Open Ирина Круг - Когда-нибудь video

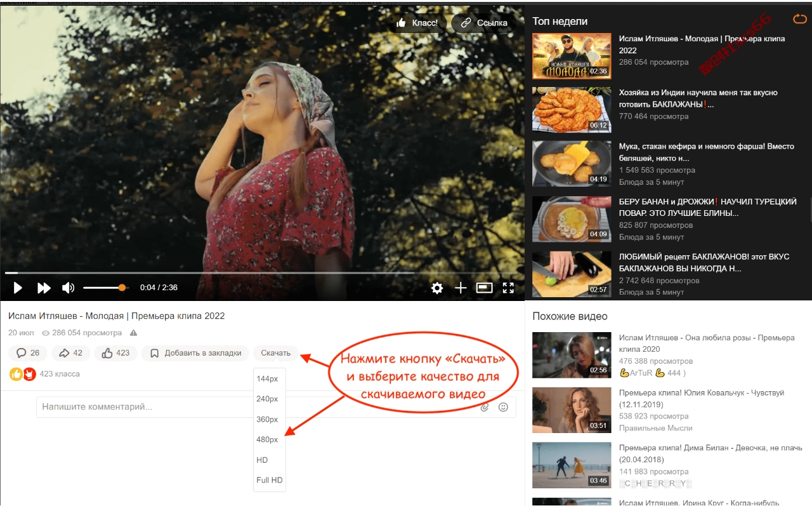click(699, 503)
